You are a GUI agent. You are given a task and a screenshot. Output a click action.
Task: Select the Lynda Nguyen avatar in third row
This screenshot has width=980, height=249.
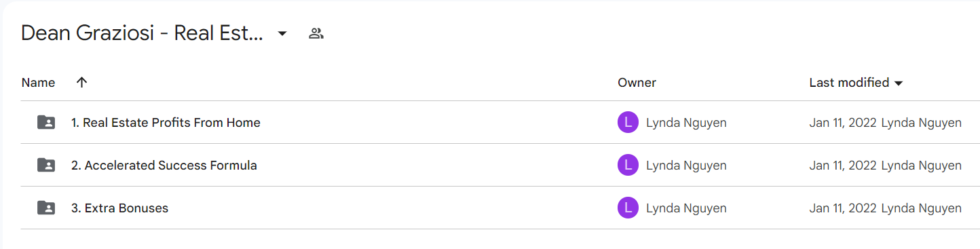(x=628, y=208)
